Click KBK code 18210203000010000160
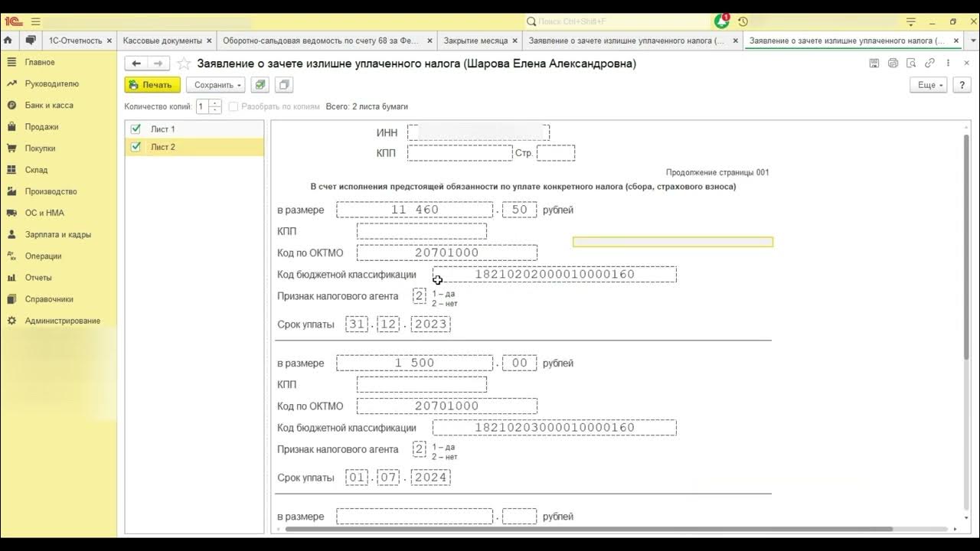The width and height of the screenshot is (980, 551). [x=555, y=428]
